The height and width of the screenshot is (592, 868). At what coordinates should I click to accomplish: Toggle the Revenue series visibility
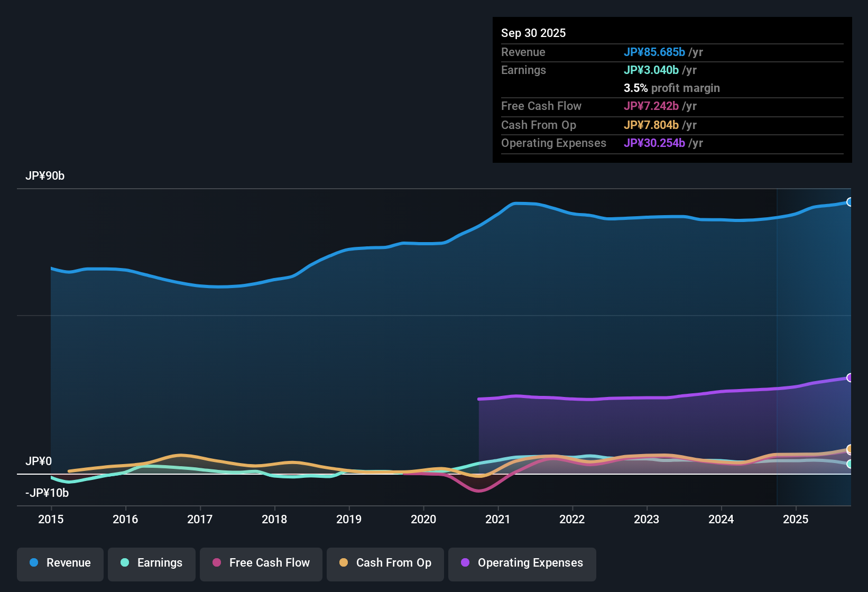(60, 563)
